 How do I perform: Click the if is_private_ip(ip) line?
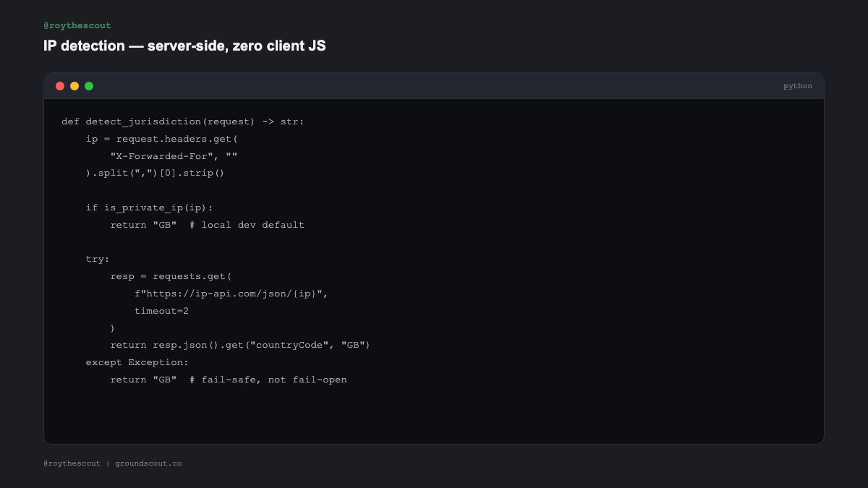pyautogui.click(x=149, y=207)
